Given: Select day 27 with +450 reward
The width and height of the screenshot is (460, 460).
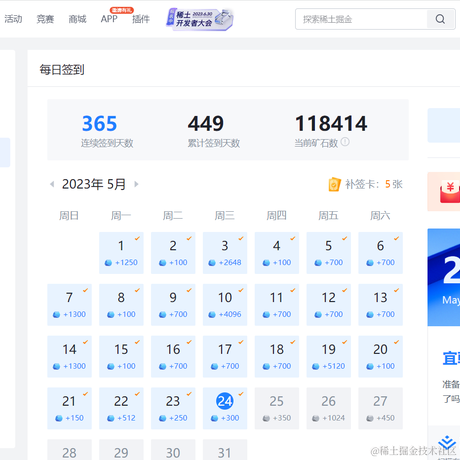Looking at the screenshot, I should pyautogui.click(x=380, y=408).
